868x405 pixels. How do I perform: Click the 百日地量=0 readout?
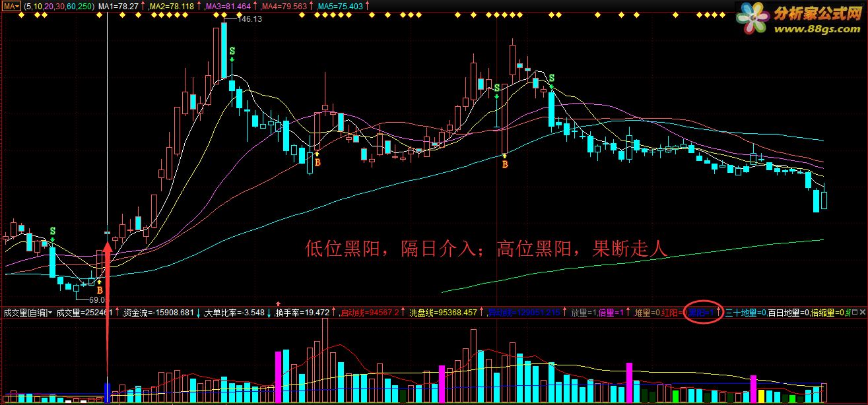pyautogui.click(x=789, y=313)
